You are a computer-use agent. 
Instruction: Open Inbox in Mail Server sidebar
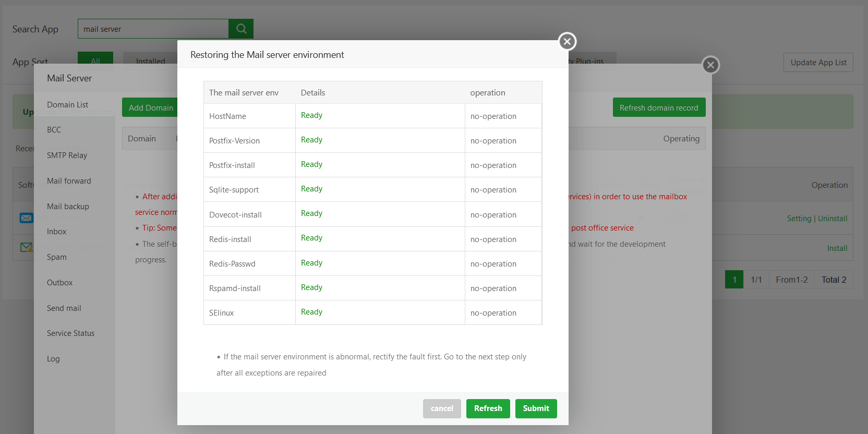pos(56,232)
